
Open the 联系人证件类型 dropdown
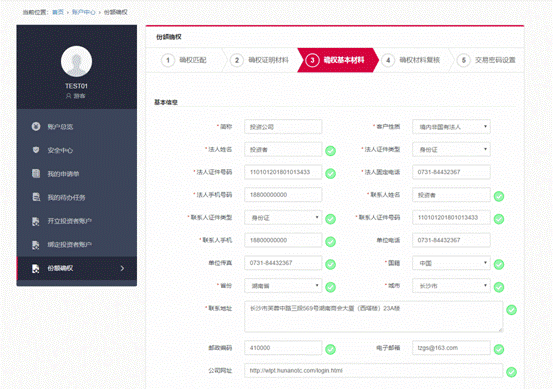tap(283, 218)
